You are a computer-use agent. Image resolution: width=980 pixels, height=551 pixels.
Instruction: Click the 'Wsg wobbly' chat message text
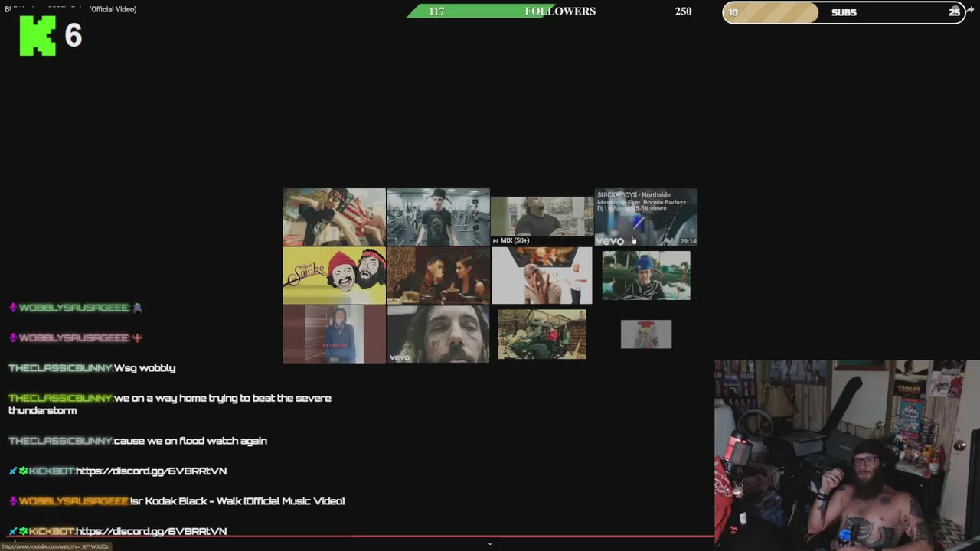[145, 368]
